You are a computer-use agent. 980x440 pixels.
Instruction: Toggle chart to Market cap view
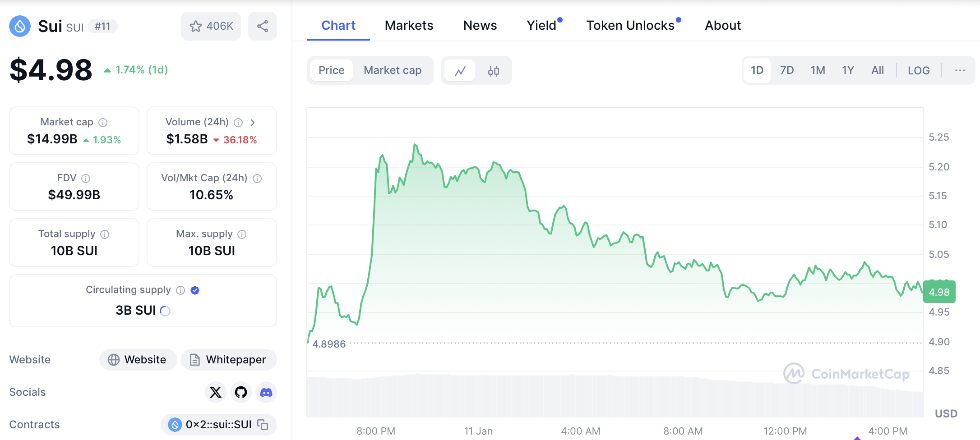click(393, 70)
